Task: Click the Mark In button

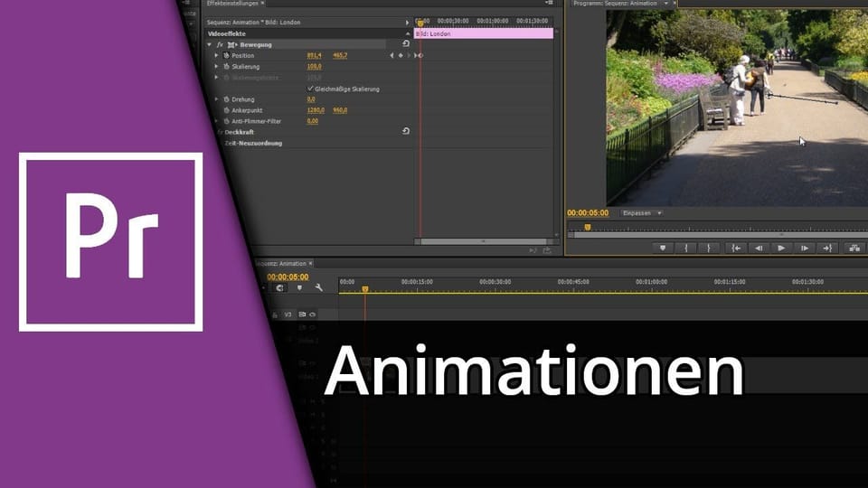Action: [x=686, y=249]
